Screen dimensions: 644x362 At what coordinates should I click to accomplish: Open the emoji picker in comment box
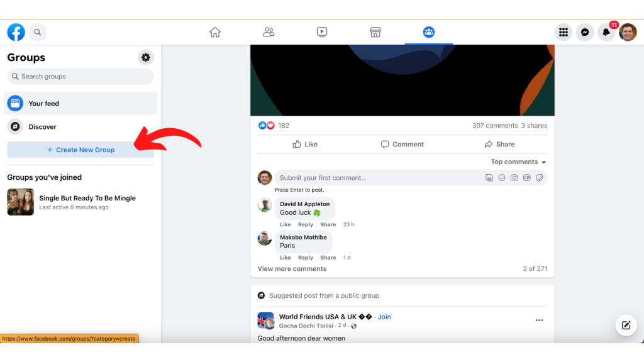click(x=501, y=178)
